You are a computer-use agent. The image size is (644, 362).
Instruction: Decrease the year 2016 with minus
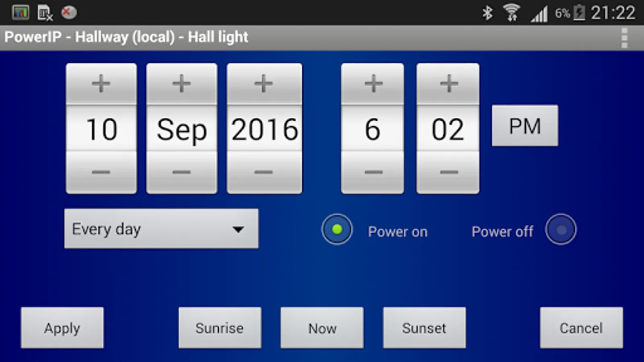(x=264, y=172)
